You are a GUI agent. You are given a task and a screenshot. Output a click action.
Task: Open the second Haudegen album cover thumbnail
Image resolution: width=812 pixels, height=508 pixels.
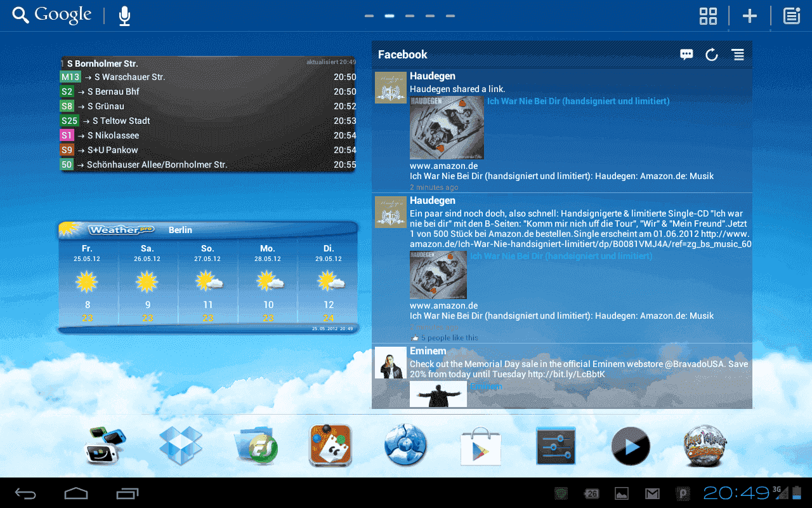[438, 275]
